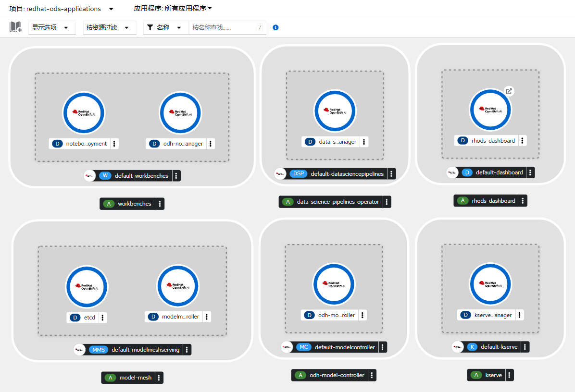This screenshot has width=575, height=392.
Task: Select the data-s...anager deployment node circle
Action: point(335,111)
